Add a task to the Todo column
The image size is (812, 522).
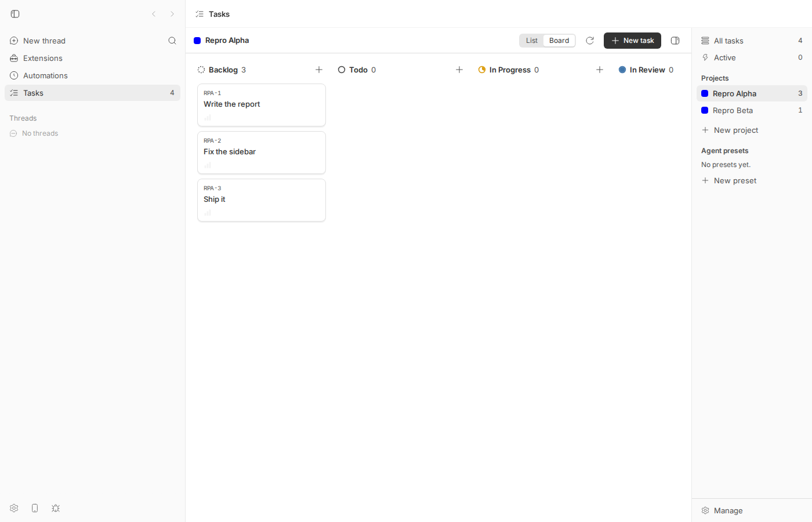[459, 70]
